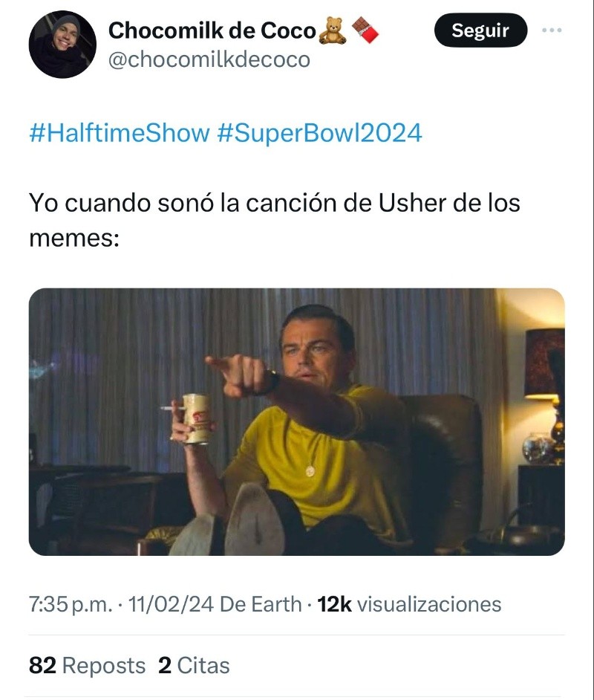View the 12k visualizaciones count
The height and width of the screenshot is (700, 594).
(409, 604)
